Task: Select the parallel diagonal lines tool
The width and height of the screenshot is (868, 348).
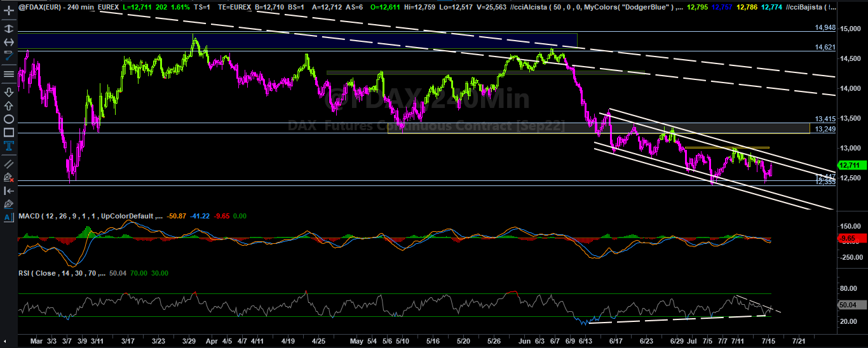Action: tap(8, 164)
